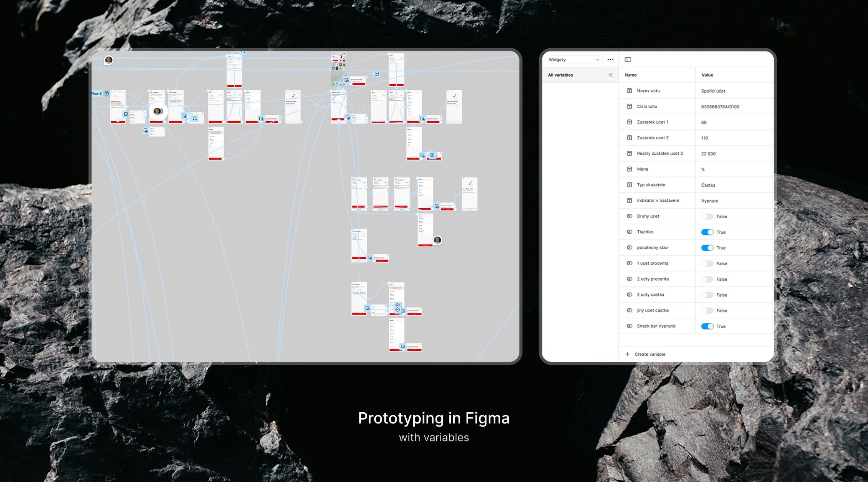Toggle the Tlacitko boolean switch off
This screenshot has width=868, height=482.
click(707, 232)
